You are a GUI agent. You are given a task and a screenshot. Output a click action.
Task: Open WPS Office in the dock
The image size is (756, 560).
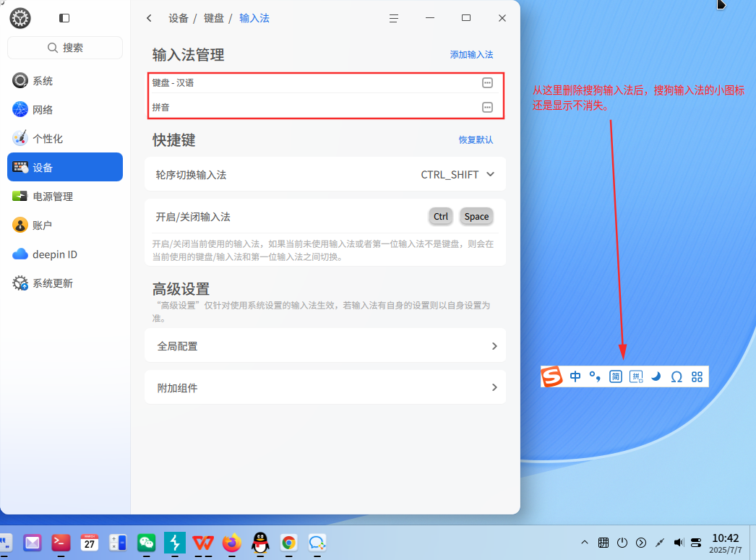click(x=203, y=543)
